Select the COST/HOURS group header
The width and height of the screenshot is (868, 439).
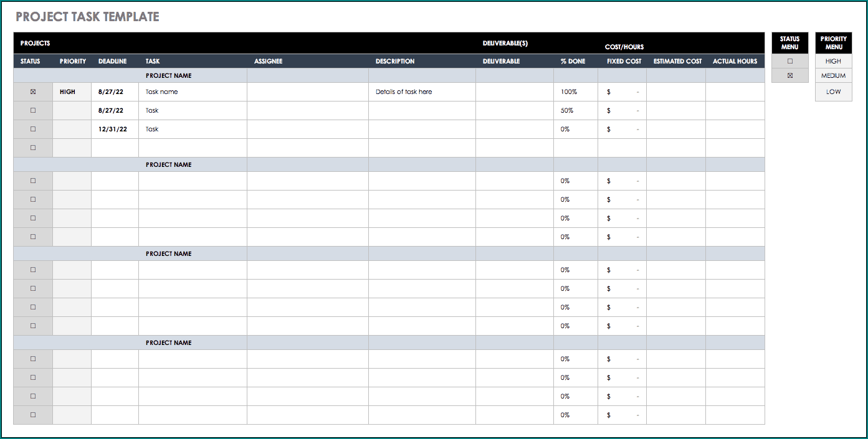[x=624, y=47]
